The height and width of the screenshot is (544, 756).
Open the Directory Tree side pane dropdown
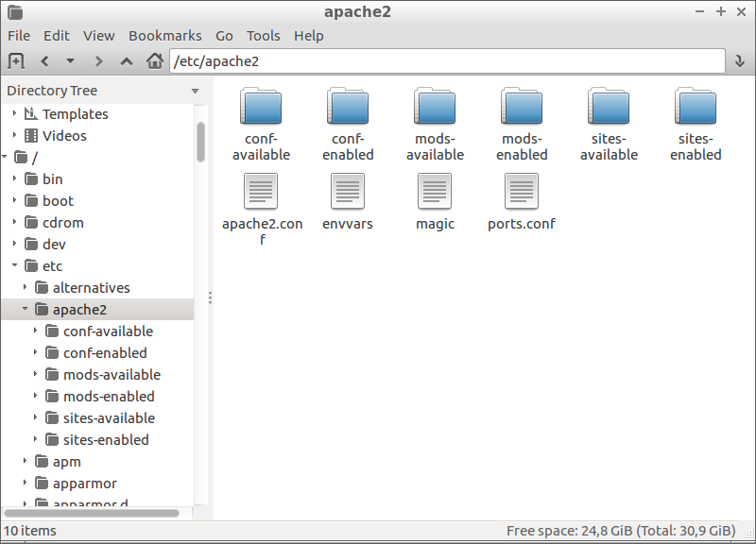click(196, 91)
